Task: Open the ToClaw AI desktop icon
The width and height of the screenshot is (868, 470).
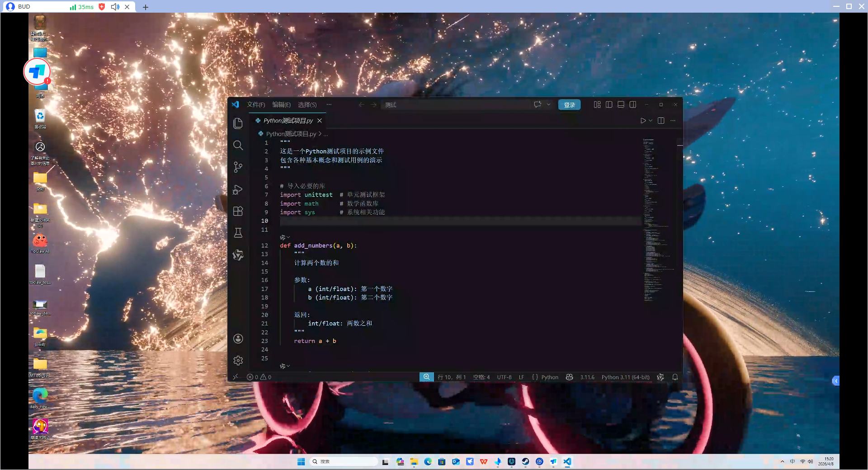Action: [x=40, y=243]
